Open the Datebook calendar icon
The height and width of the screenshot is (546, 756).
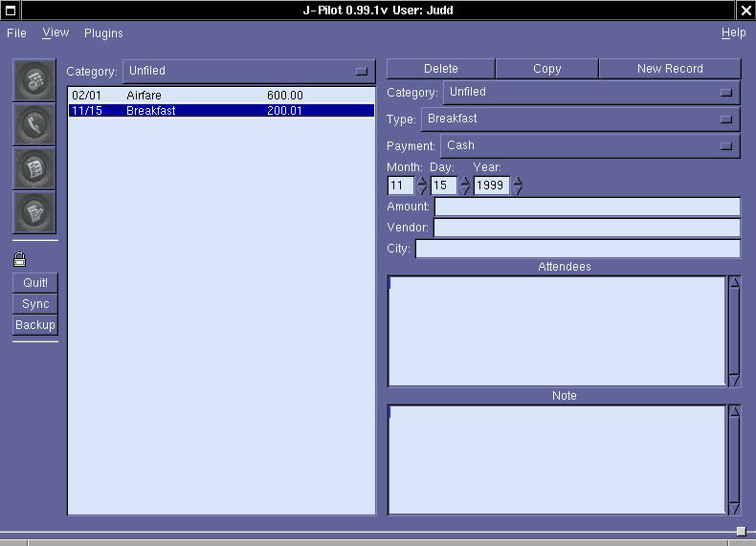(34, 79)
